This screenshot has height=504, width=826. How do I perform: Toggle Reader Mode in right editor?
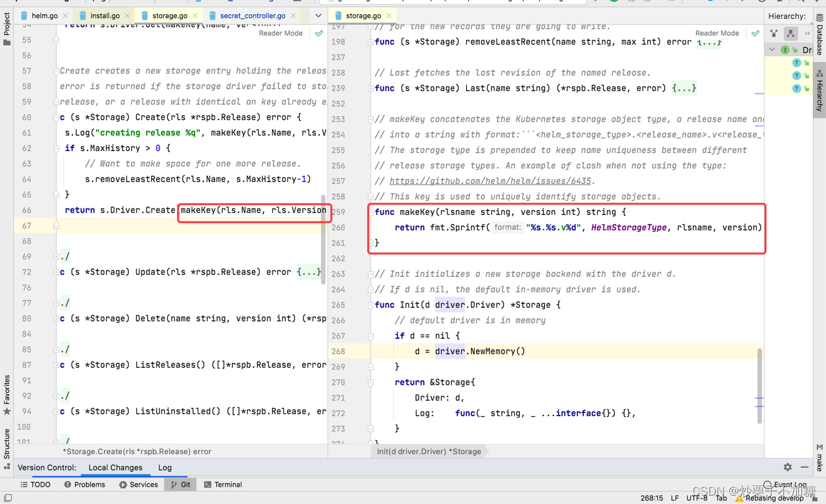pos(717,33)
